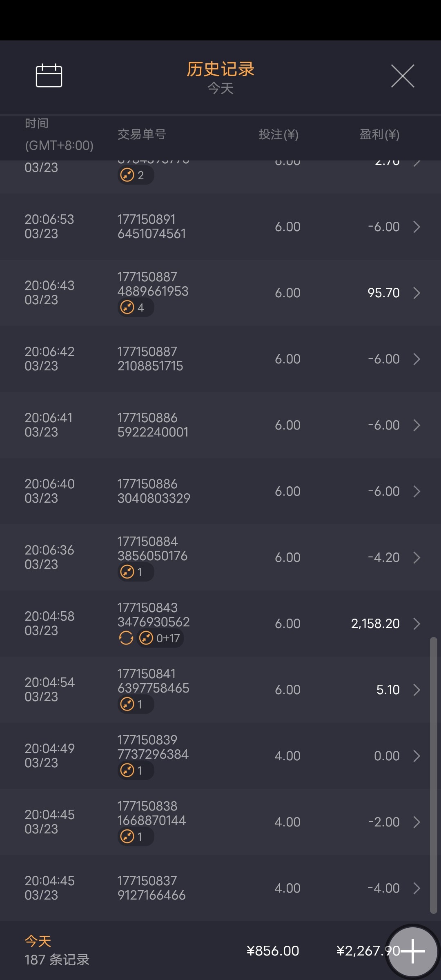Select transaction number 1771508865922240001

click(153, 425)
